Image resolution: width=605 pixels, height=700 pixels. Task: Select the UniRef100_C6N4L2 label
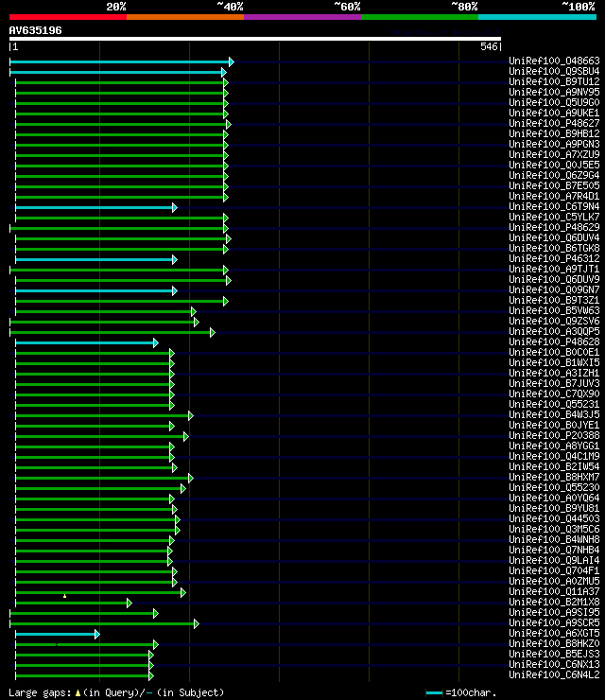point(554,674)
